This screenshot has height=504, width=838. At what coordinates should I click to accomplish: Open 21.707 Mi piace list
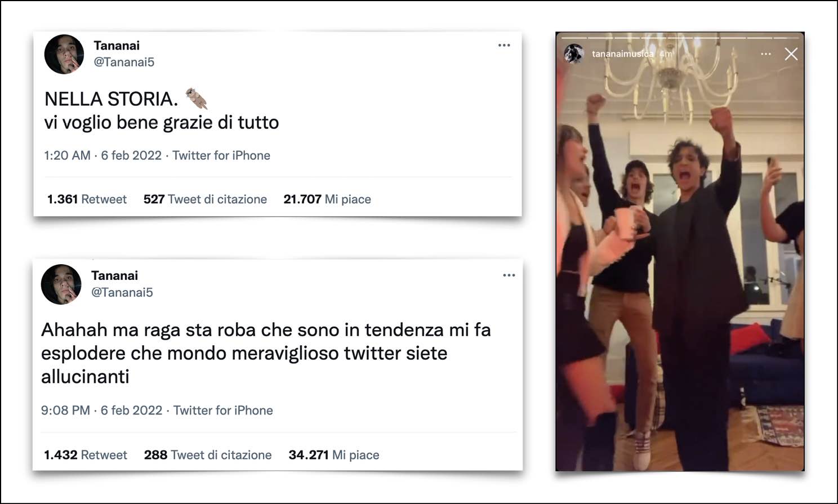327,199
